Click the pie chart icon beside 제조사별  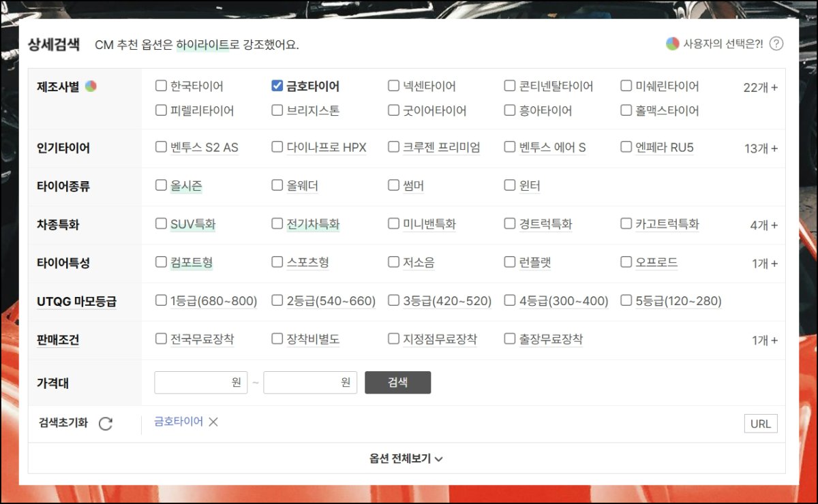coord(91,86)
